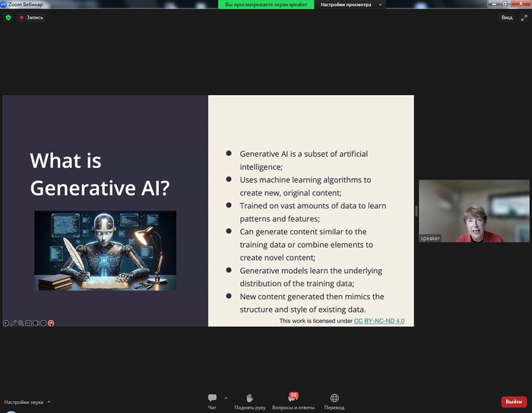The height and width of the screenshot is (413, 532).
Task: Click the View button
Action: tap(506, 17)
